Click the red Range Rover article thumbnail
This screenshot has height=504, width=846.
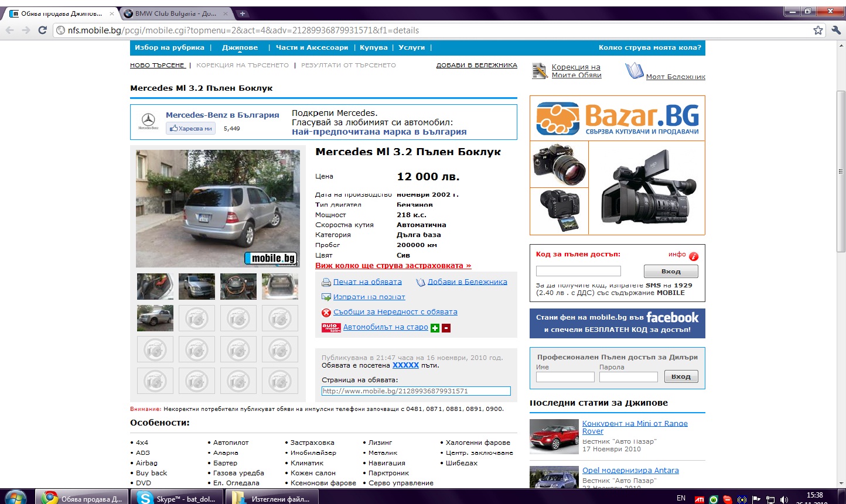(x=554, y=437)
